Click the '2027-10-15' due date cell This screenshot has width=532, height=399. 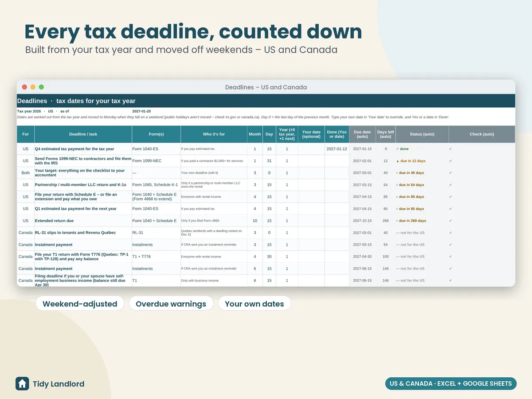[362, 221]
